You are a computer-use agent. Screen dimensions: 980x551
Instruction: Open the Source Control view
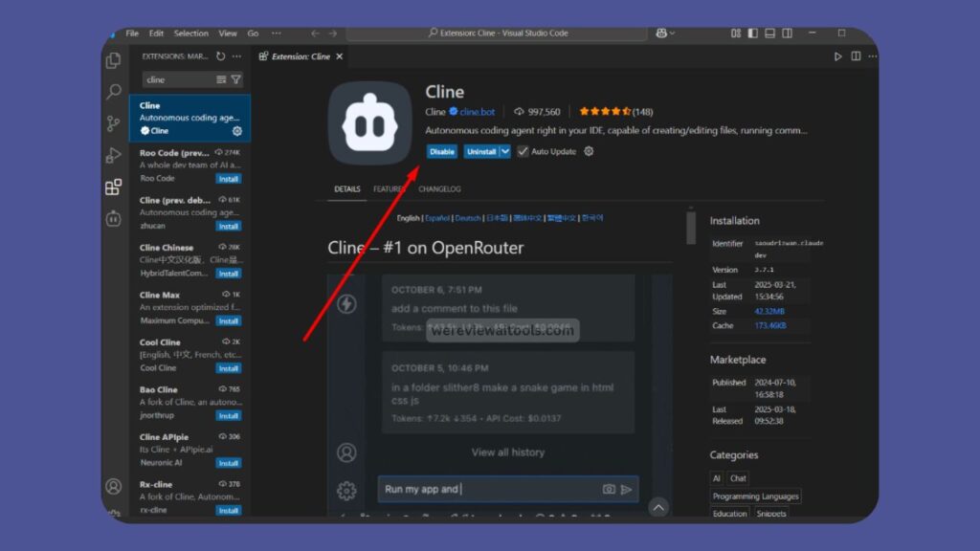click(x=113, y=123)
